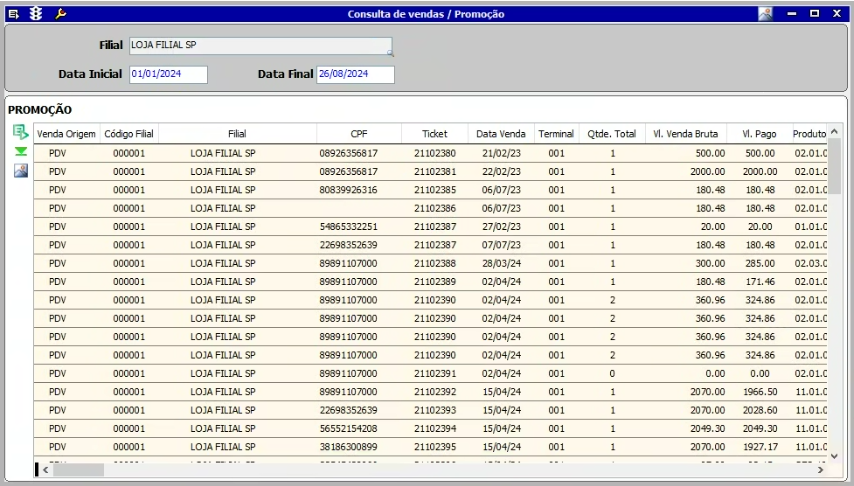Click the green down-arrow icon beside table
This screenshot has width=854, height=486.
click(21, 151)
